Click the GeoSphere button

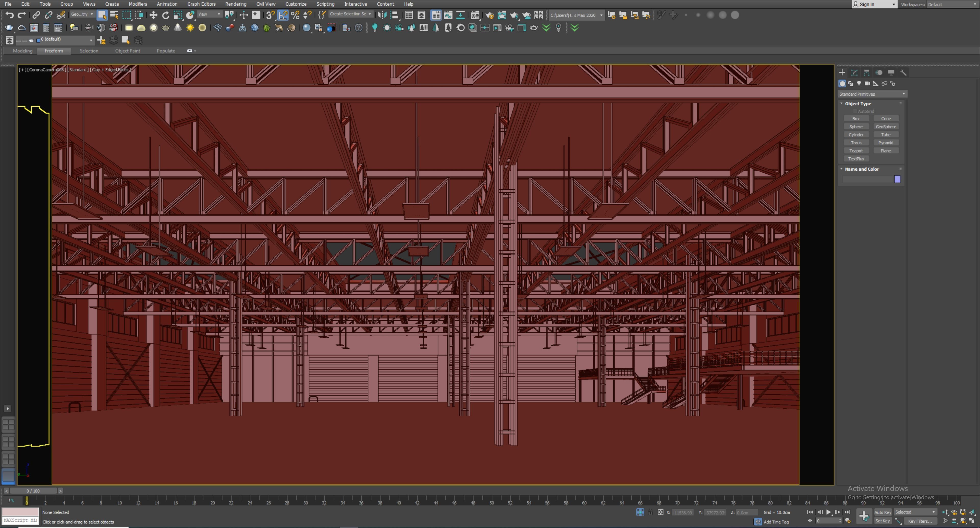click(886, 127)
